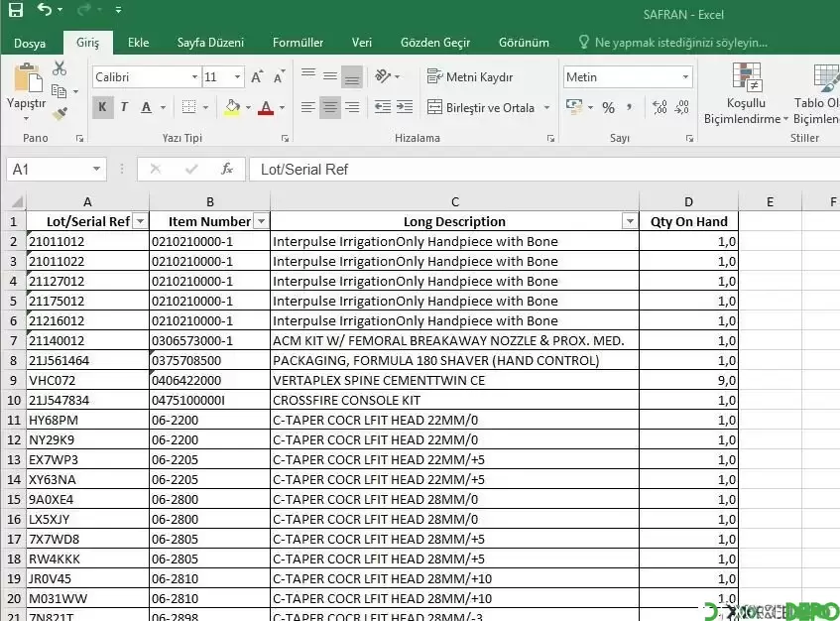
Task: Click the Undo arrow icon
Action: coord(45,9)
